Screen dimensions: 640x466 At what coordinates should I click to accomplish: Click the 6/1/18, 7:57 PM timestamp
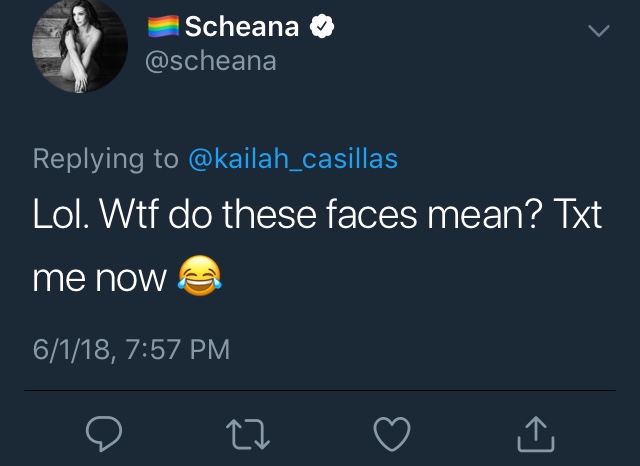(131, 349)
